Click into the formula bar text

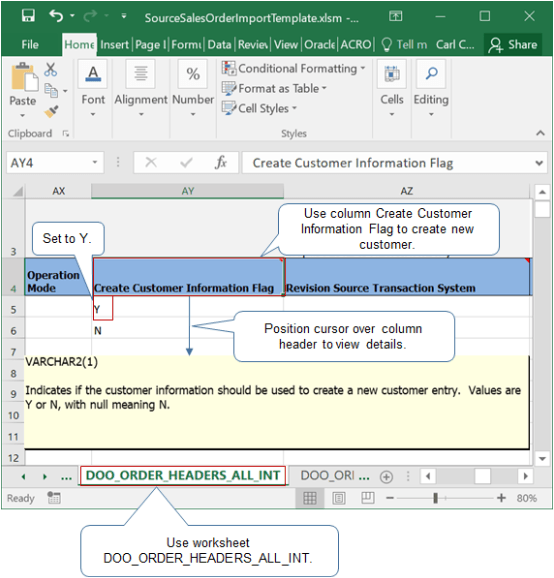click(x=386, y=163)
